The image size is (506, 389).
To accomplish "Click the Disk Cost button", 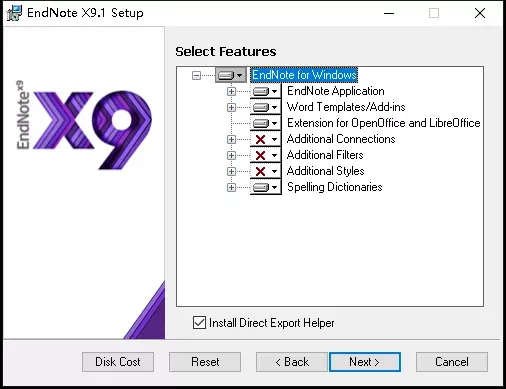I will (118, 362).
